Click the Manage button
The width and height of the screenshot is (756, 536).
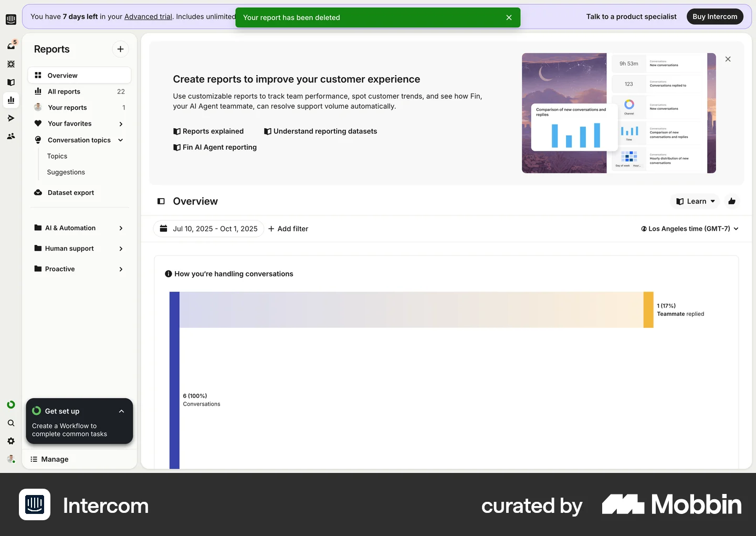(50, 459)
